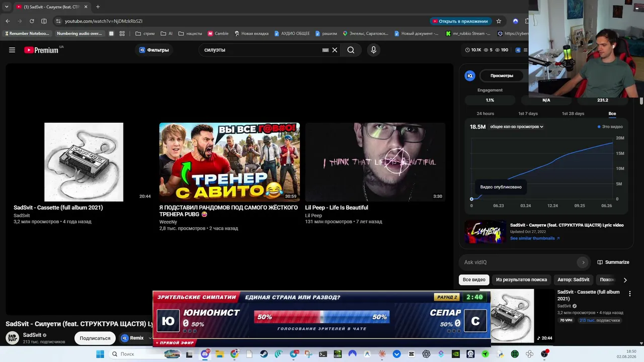
Task: Open browser side panel icon
Action: [44, 21]
